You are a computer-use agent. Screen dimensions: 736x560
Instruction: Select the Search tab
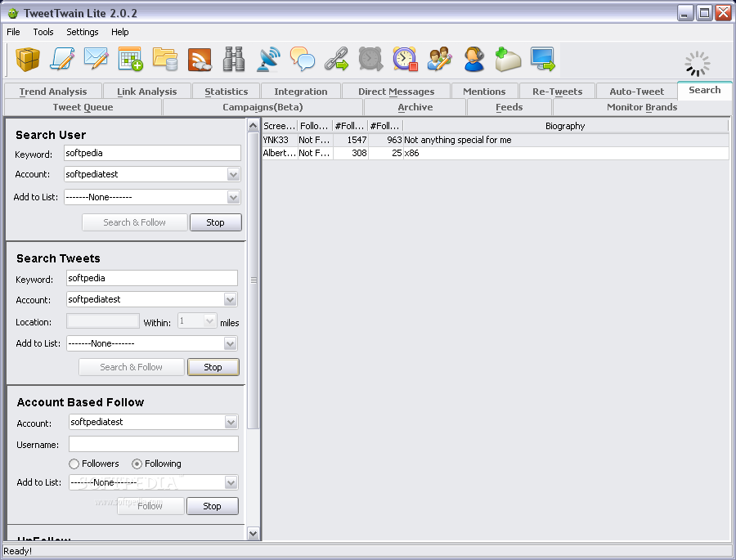pos(704,90)
